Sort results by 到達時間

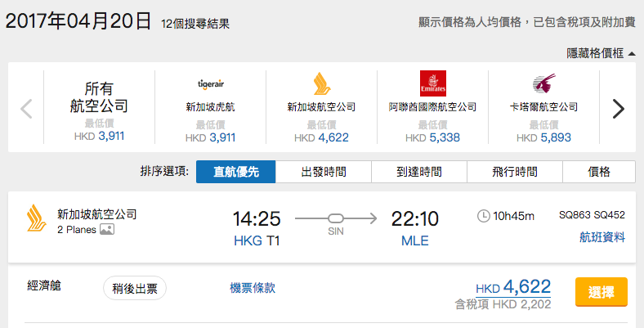tap(419, 172)
